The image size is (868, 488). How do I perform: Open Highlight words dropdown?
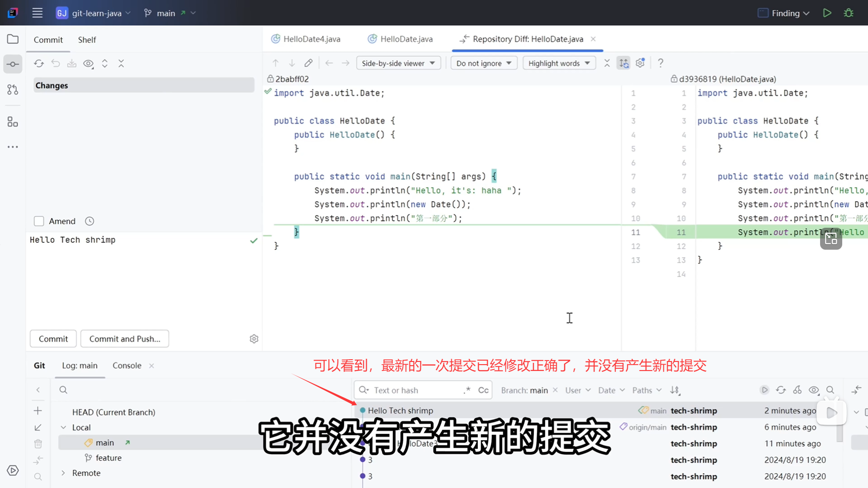click(x=559, y=63)
